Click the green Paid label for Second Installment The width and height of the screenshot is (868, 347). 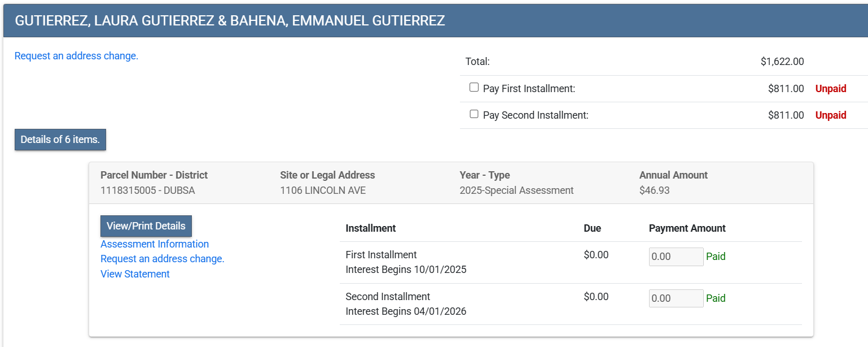click(x=716, y=298)
